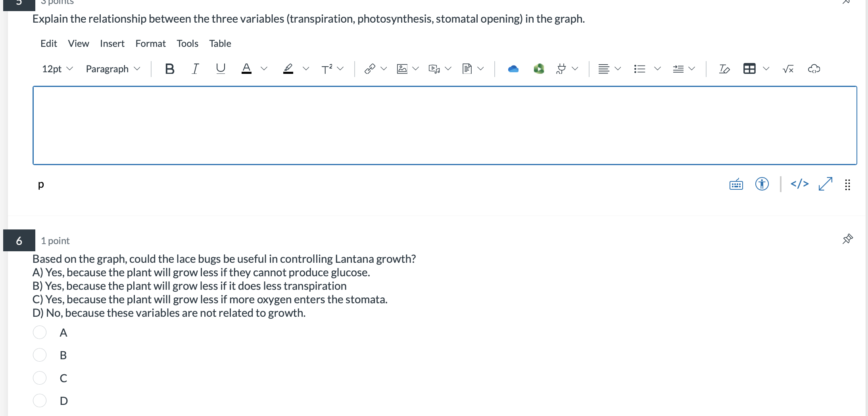Apply text color with the A icon
Viewport: 868px width, 416px height.
(x=246, y=69)
